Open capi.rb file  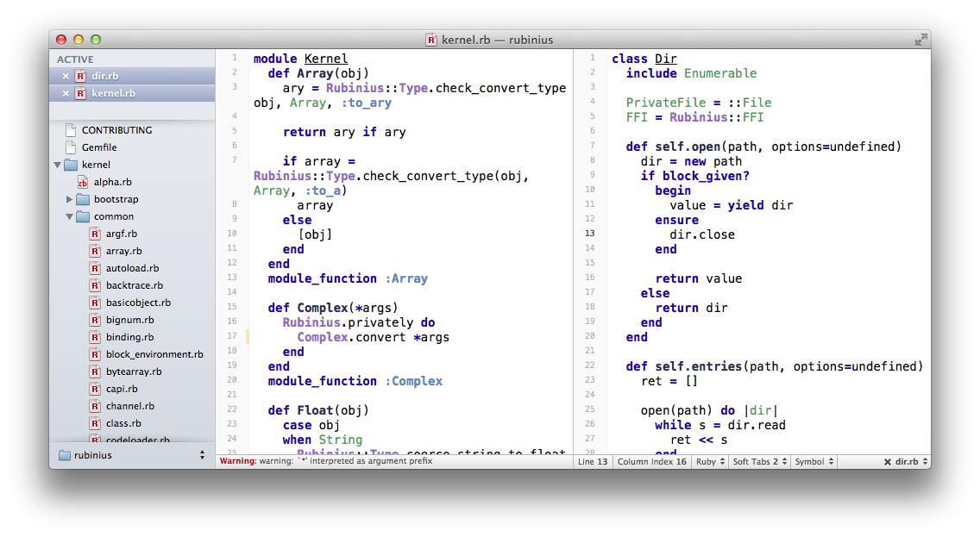point(122,389)
